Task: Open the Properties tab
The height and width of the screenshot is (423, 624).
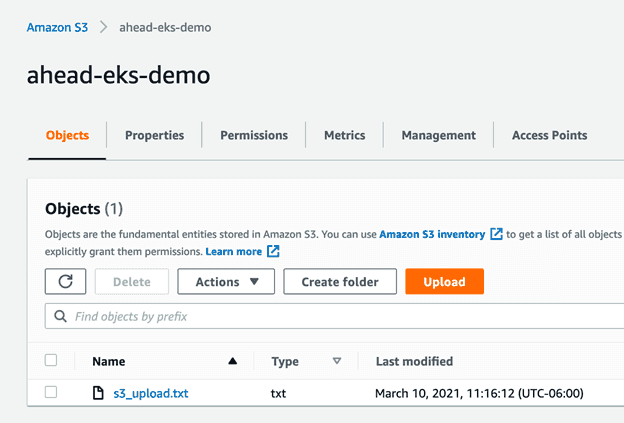Action: [x=154, y=135]
